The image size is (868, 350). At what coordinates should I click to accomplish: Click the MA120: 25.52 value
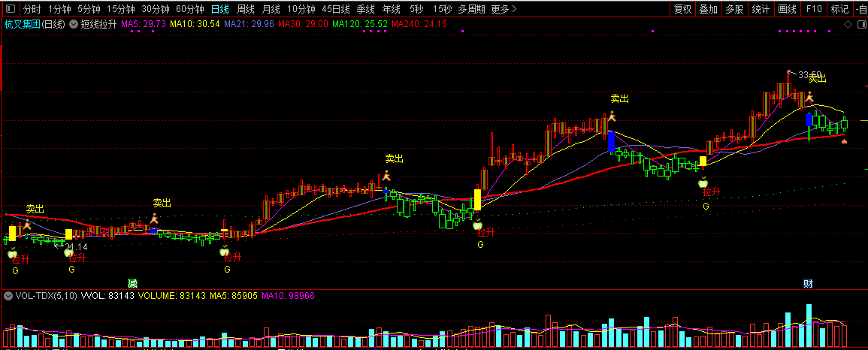pyautogui.click(x=361, y=24)
